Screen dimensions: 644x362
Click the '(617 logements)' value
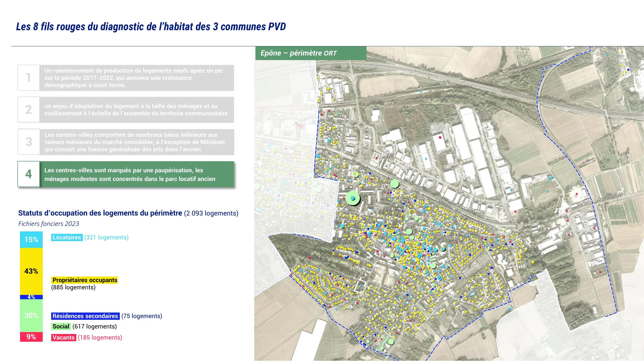pyautogui.click(x=94, y=326)
